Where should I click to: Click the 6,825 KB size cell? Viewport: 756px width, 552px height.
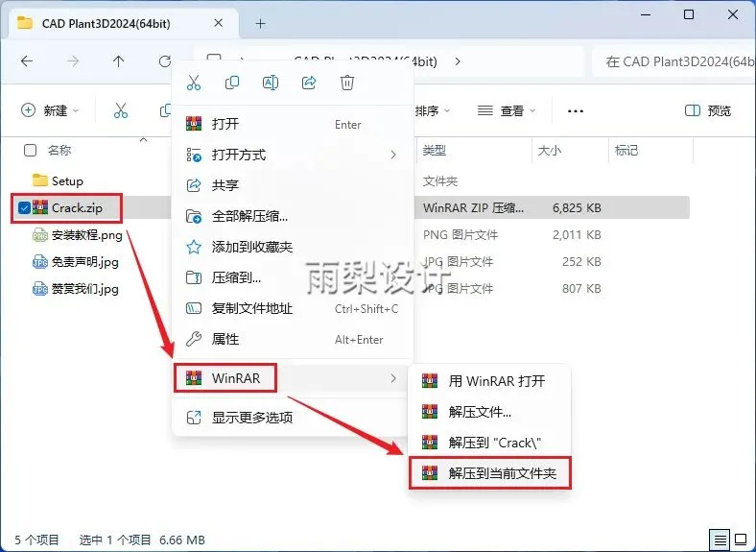pos(577,208)
